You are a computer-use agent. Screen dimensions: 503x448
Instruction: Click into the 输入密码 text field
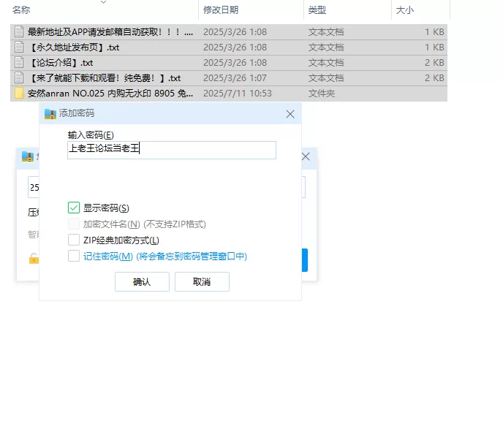pos(172,150)
